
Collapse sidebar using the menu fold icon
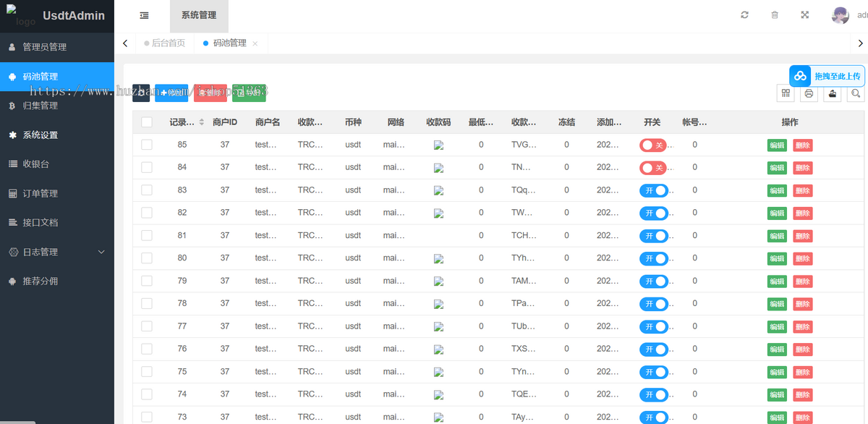point(145,15)
